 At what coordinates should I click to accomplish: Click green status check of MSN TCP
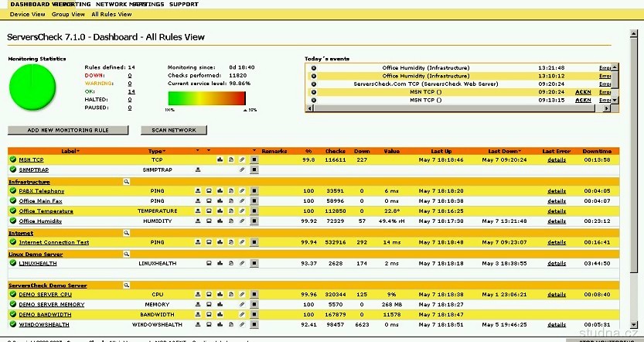pyautogui.click(x=13, y=159)
